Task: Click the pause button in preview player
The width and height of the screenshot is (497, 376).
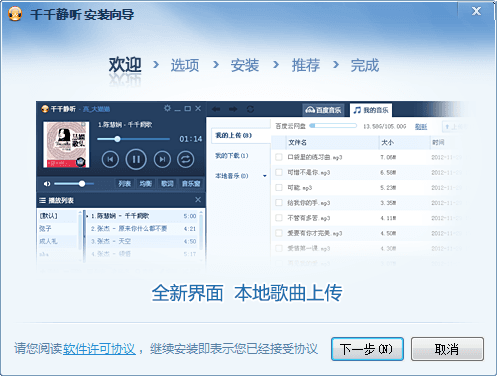Action: [136, 159]
